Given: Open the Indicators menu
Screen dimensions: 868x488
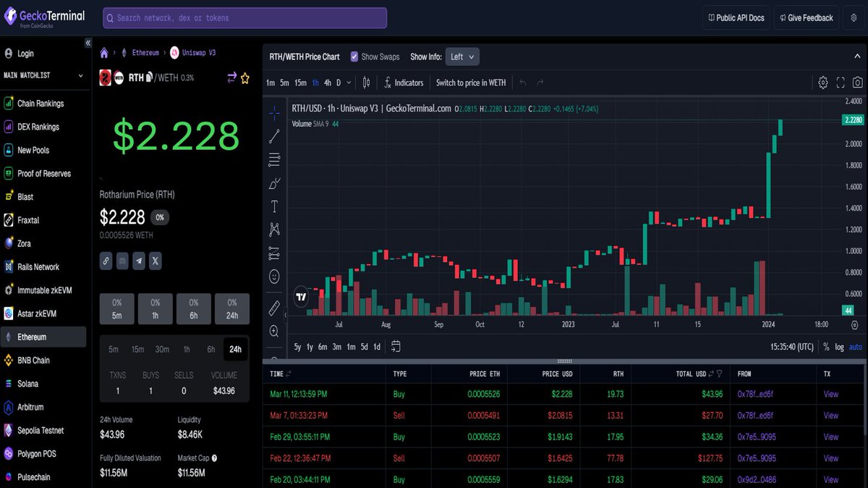Looking at the screenshot, I should 404,83.
